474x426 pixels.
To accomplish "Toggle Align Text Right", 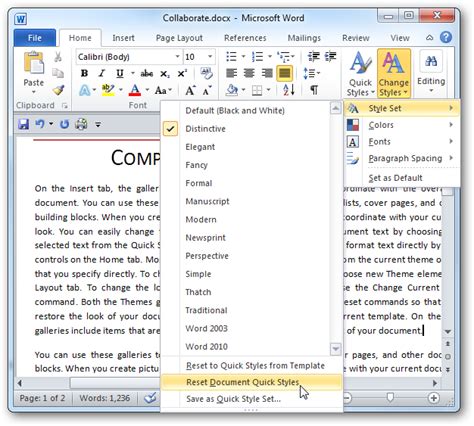I will [267, 73].
